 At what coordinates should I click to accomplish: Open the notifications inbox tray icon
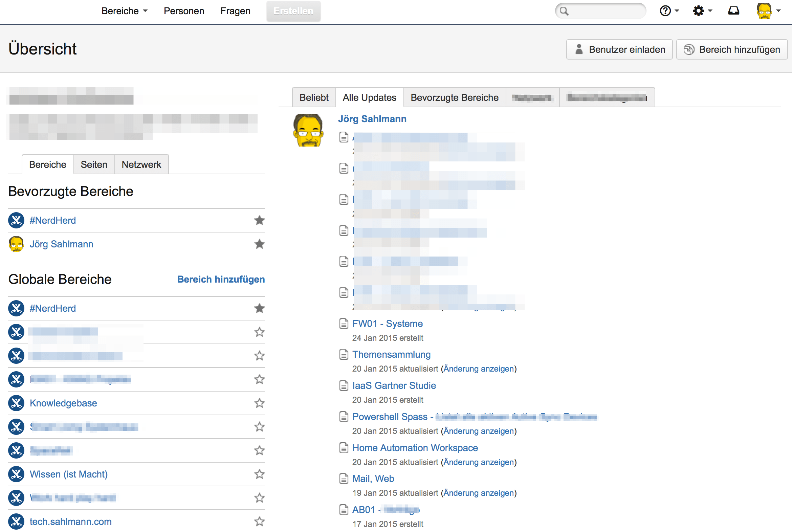(x=734, y=11)
